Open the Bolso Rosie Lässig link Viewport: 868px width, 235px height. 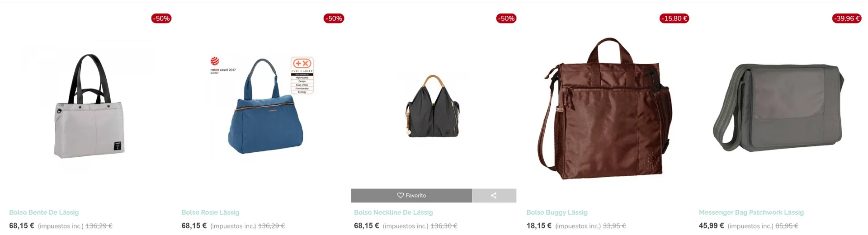(x=210, y=212)
